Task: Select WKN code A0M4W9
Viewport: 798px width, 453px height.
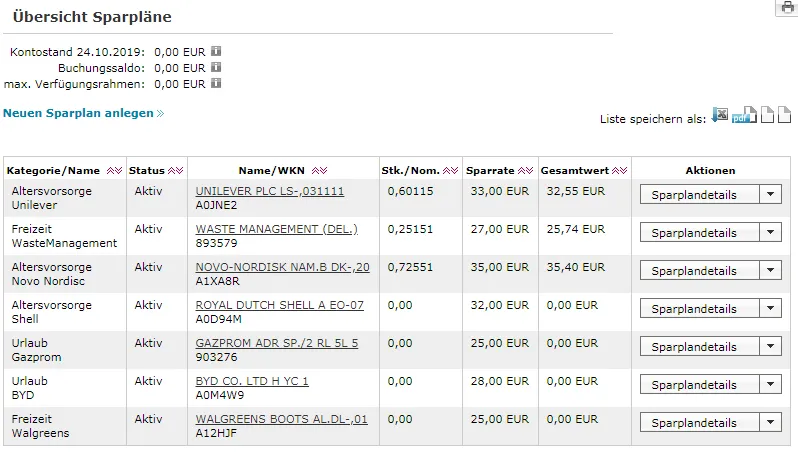Action: pyautogui.click(x=220, y=395)
